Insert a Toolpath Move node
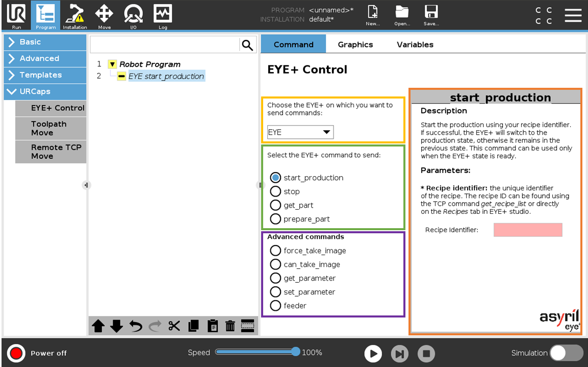Image resolution: width=588 pixels, height=367 pixels. tap(51, 128)
